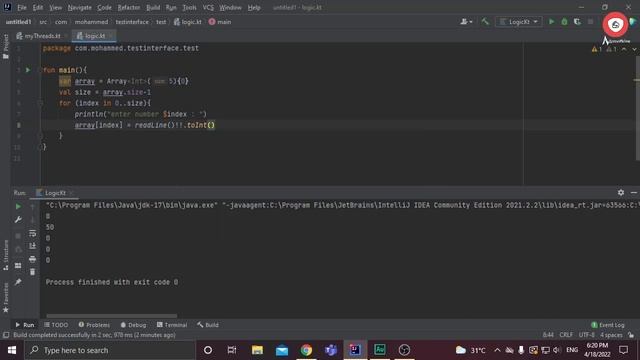
Task: Run with coverage using the shield icon
Action: 577,22
